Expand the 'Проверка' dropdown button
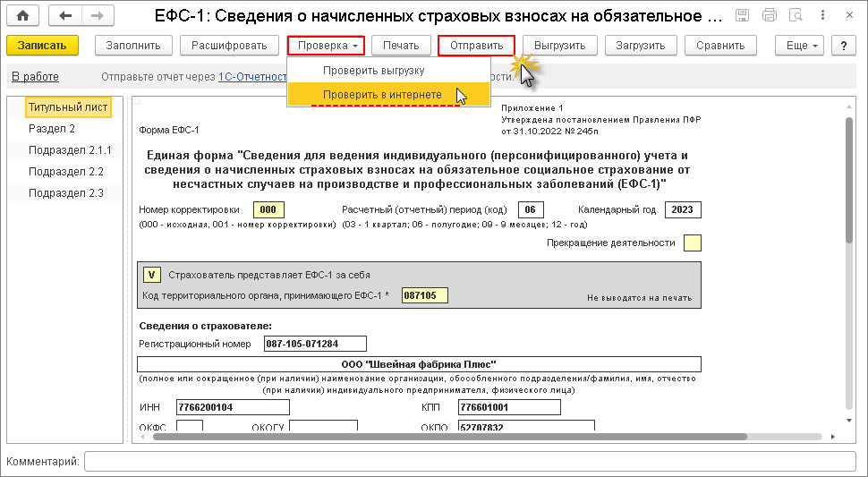This screenshot has width=868, height=477. (326, 46)
